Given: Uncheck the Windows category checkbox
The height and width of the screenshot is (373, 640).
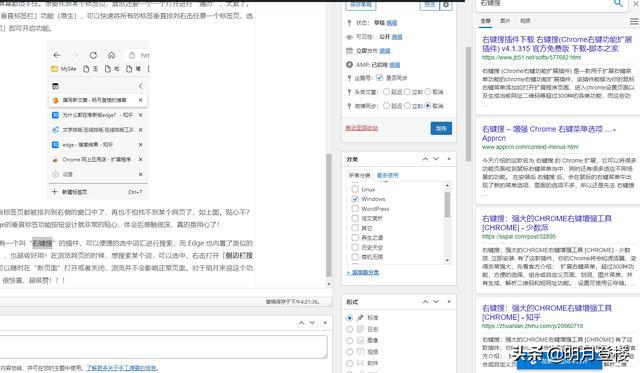Looking at the screenshot, I should (355, 199).
